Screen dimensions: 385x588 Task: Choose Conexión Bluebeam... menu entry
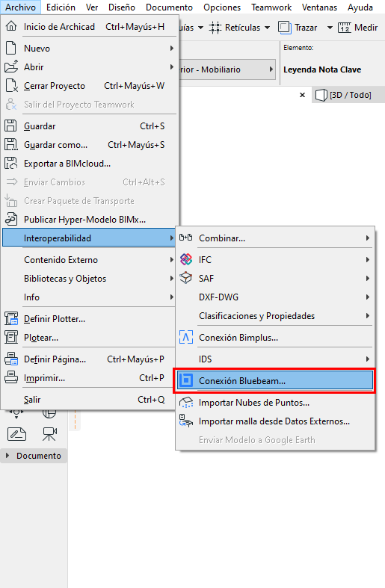point(275,380)
